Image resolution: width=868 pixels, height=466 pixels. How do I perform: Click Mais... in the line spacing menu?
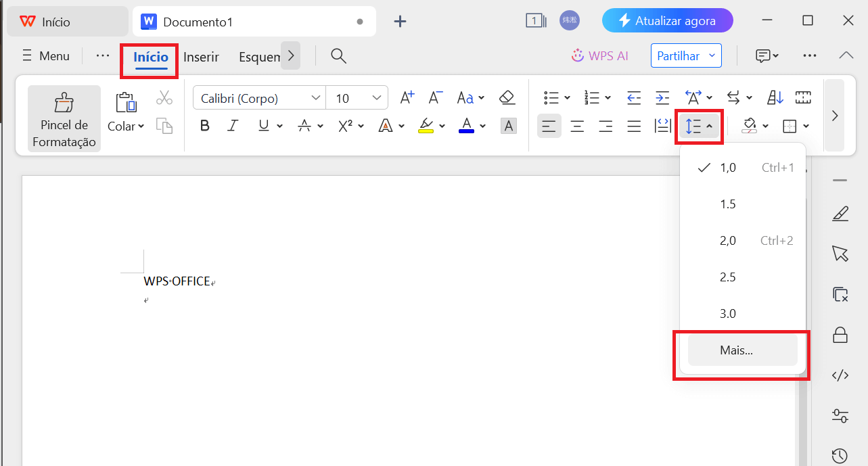tap(737, 350)
